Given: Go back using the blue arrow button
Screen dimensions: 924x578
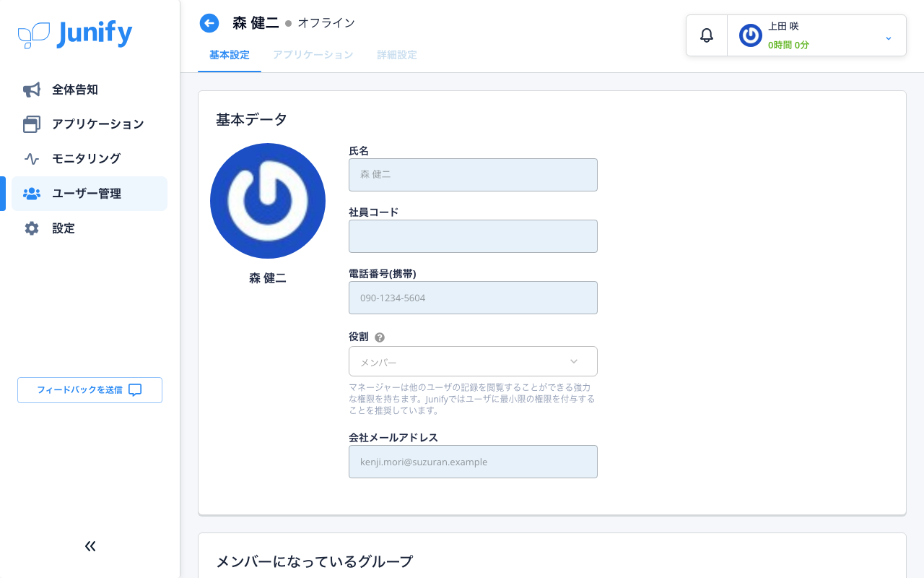Looking at the screenshot, I should 209,23.
